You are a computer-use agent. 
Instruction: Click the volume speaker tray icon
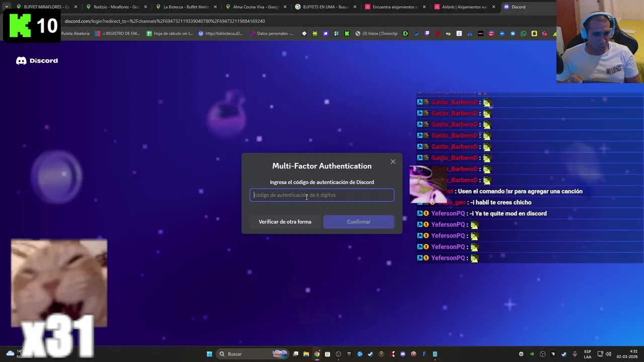(x=608, y=354)
